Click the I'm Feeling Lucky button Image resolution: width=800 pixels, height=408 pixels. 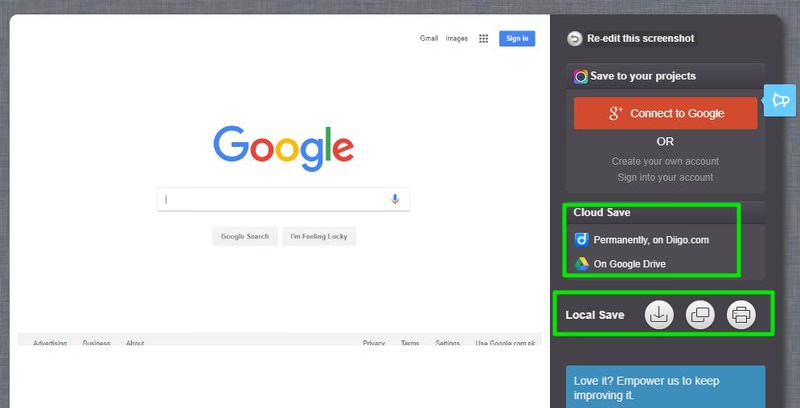pos(319,236)
